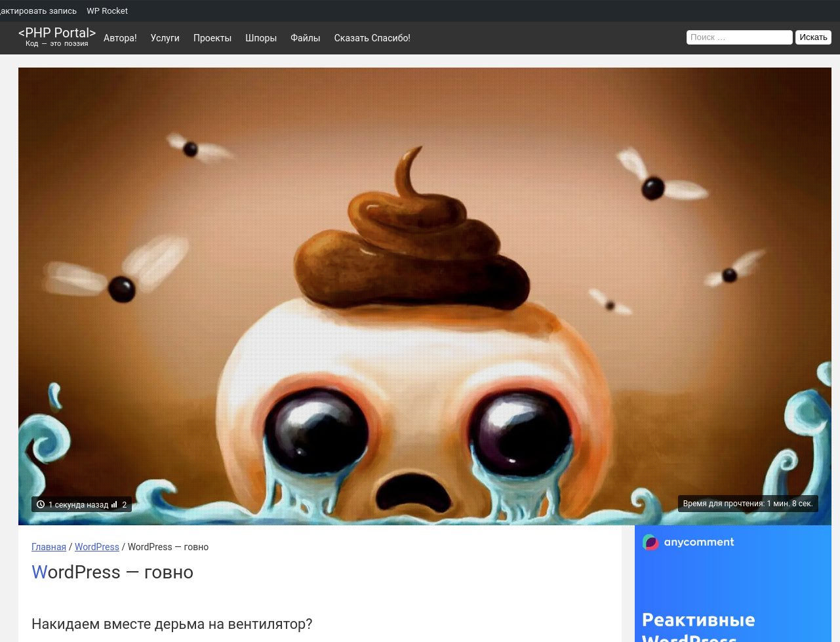Open the Услуги menu item
Image resolution: width=840 pixels, height=642 pixels.
[x=165, y=38]
